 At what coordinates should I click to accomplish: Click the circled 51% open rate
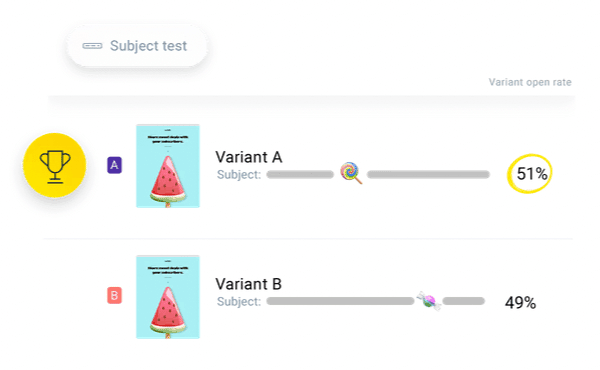pos(530,174)
